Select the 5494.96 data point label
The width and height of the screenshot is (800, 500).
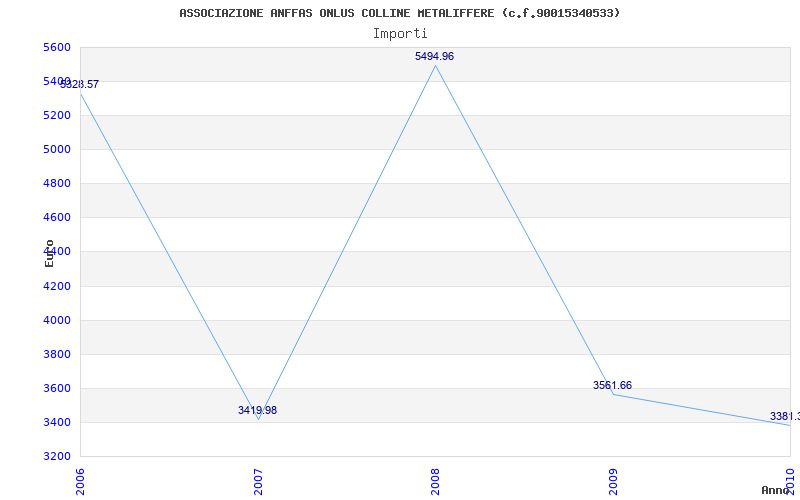[434, 57]
